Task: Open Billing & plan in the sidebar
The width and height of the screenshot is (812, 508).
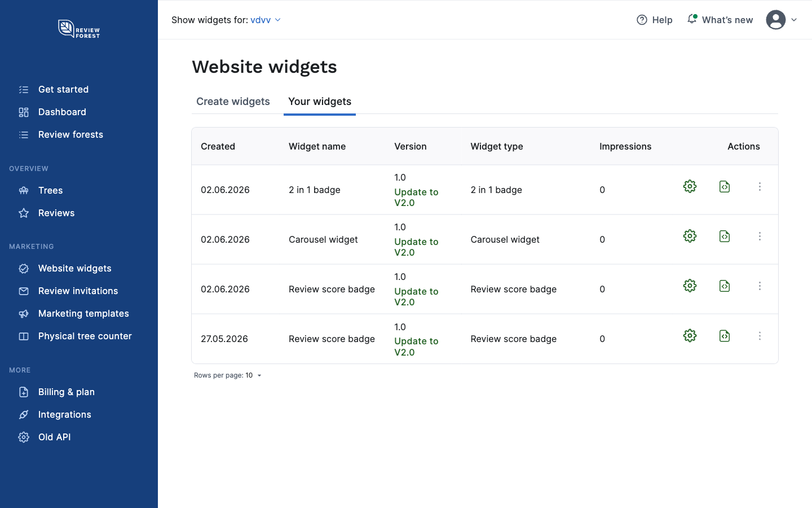Action: (x=66, y=392)
